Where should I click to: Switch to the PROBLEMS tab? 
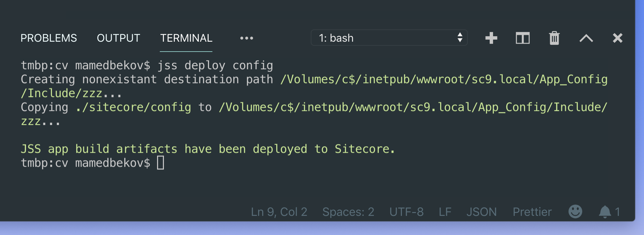tap(48, 38)
